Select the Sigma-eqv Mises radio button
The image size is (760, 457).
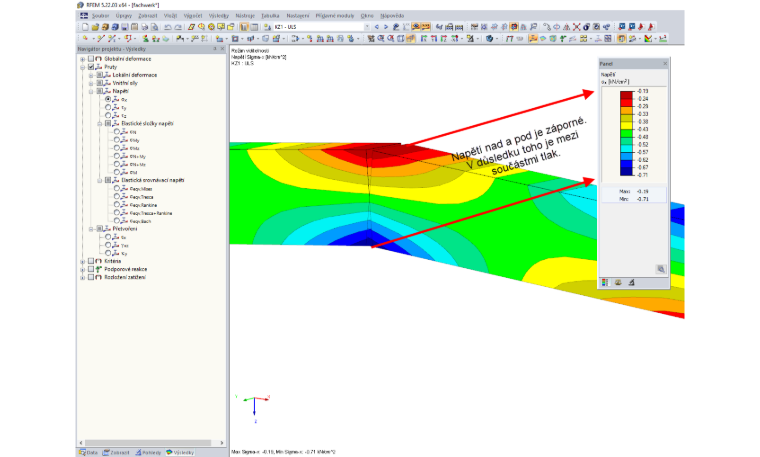(x=116, y=188)
